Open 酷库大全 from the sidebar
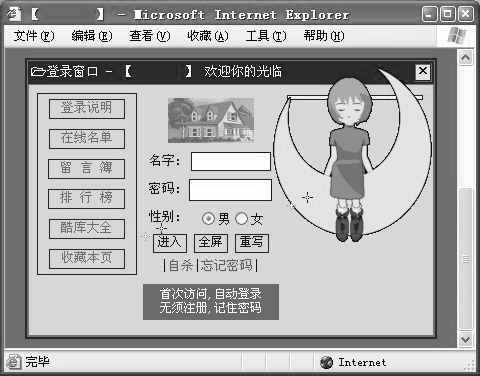 pyautogui.click(x=87, y=229)
